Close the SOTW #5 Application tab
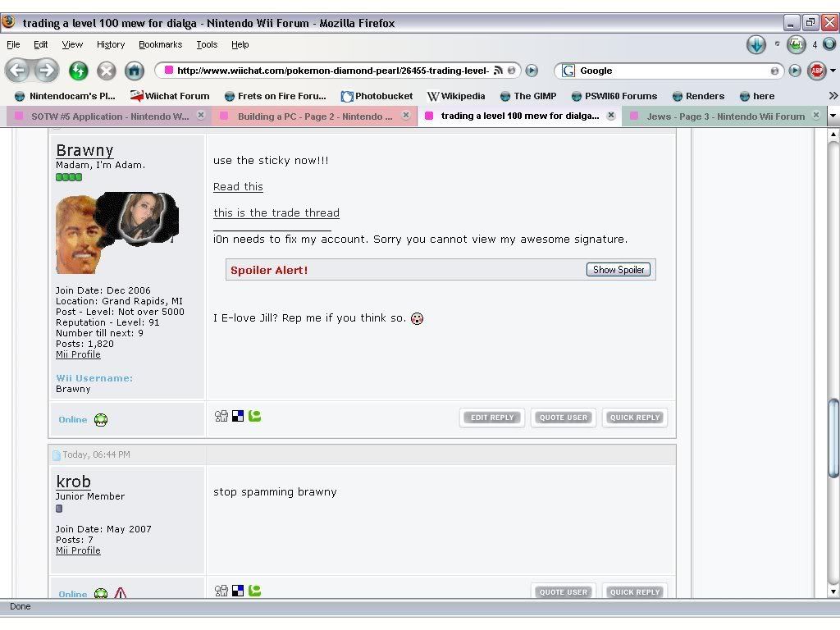This screenshot has width=840, height=630. coord(201,115)
